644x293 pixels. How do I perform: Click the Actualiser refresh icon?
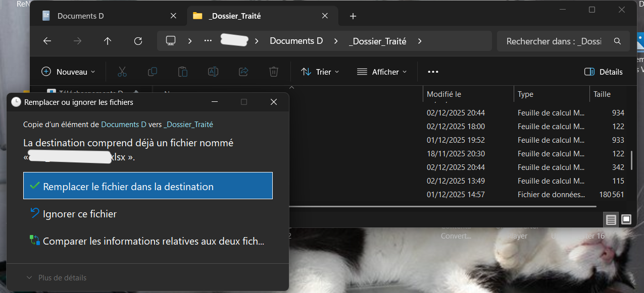[x=138, y=41]
